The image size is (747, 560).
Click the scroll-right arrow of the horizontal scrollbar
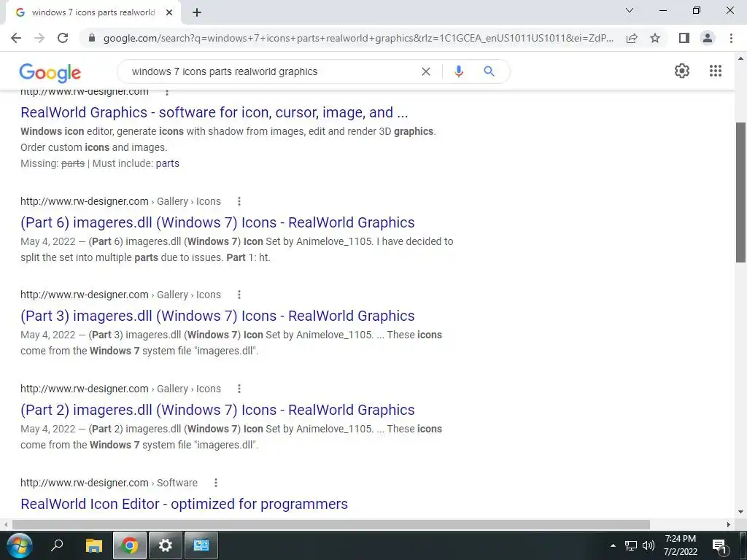[x=729, y=524]
